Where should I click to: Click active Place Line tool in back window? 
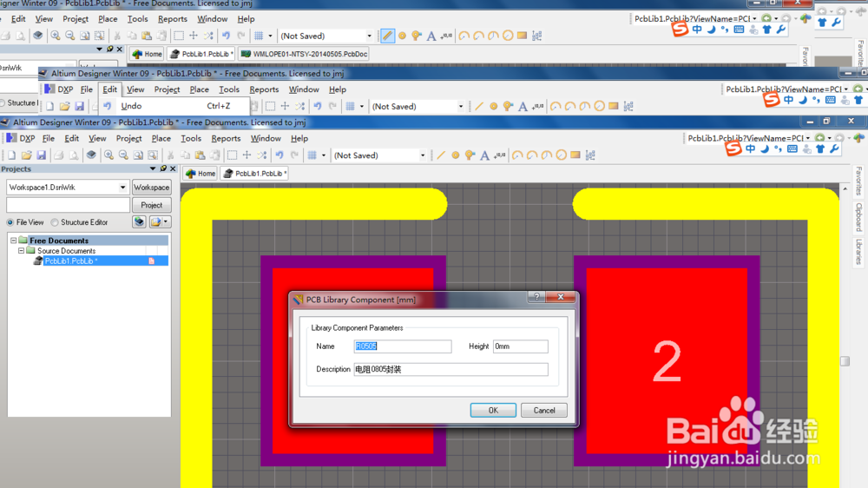click(x=387, y=36)
